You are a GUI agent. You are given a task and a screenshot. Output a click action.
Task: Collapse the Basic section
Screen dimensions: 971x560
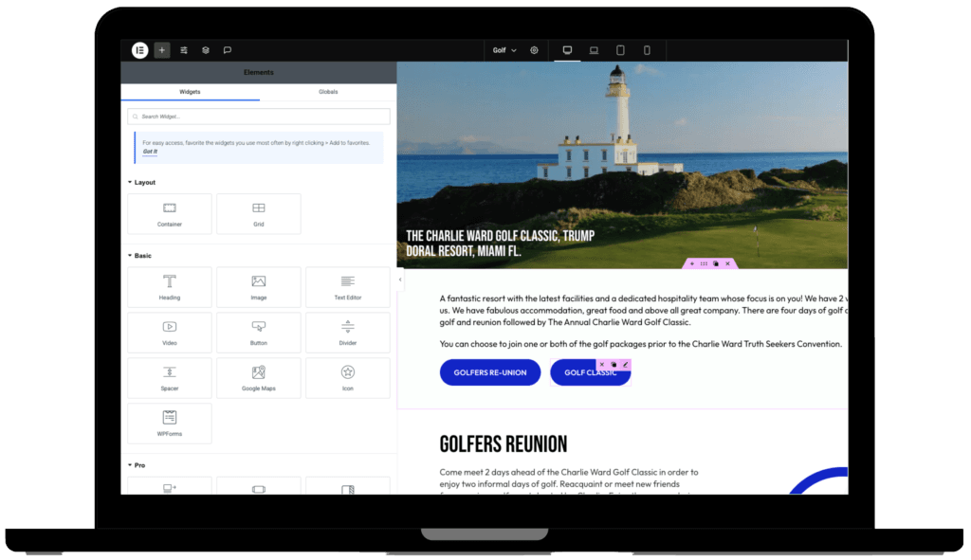(x=140, y=256)
